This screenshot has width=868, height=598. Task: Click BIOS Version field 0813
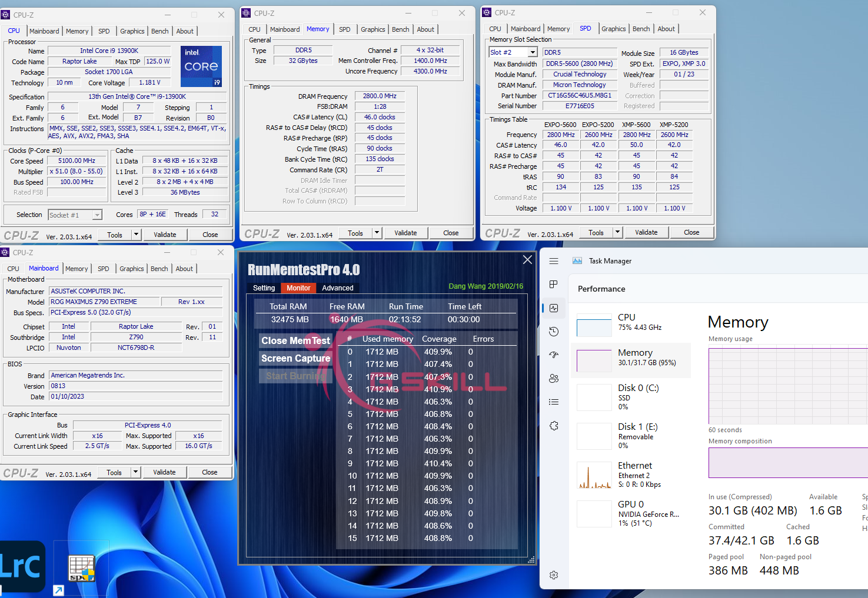[136, 386]
